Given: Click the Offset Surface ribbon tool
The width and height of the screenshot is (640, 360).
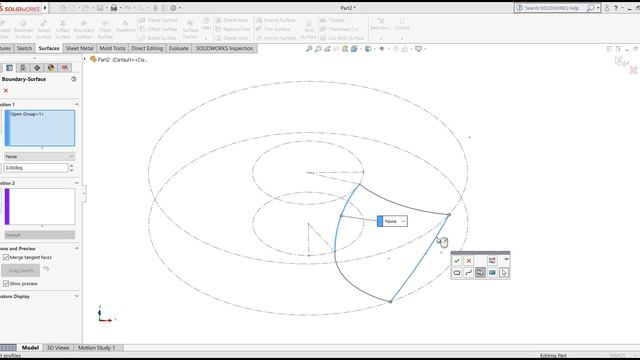Looking at the screenshot, I should 158,29.
